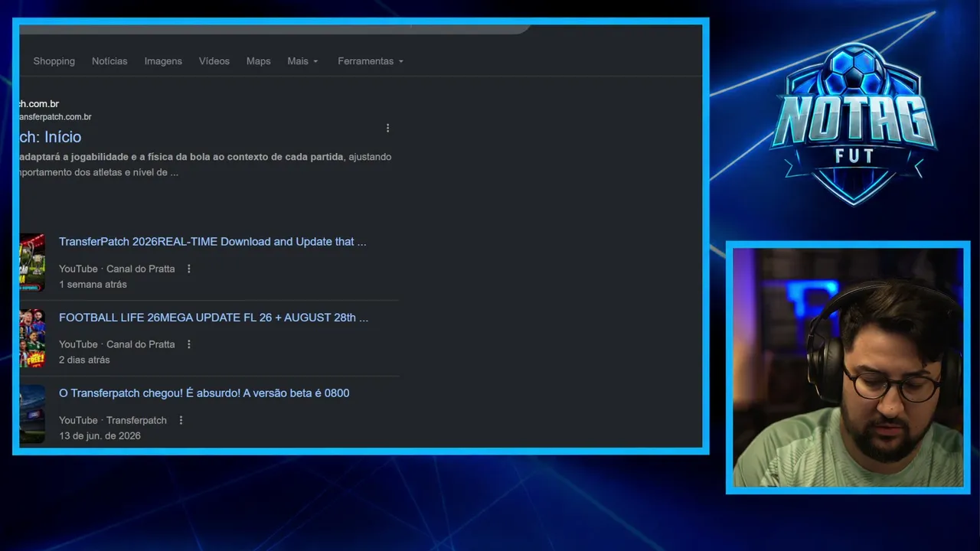Switch to the Imagens tab
Viewport: 980px width, 551px height.
pyautogui.click(x=163, y=61)
